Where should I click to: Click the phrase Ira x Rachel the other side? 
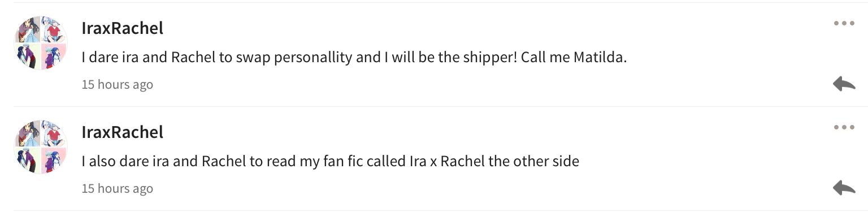[x=493, y=162]
